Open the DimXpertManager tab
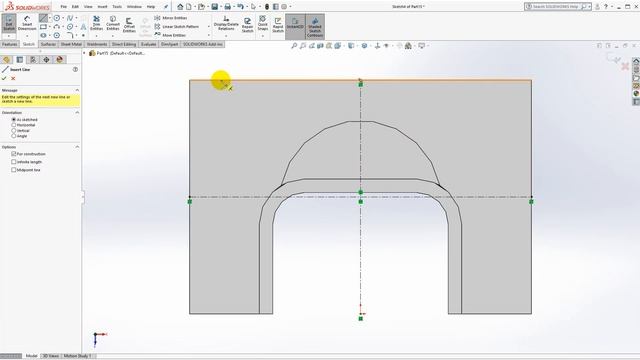 (46, 60)
